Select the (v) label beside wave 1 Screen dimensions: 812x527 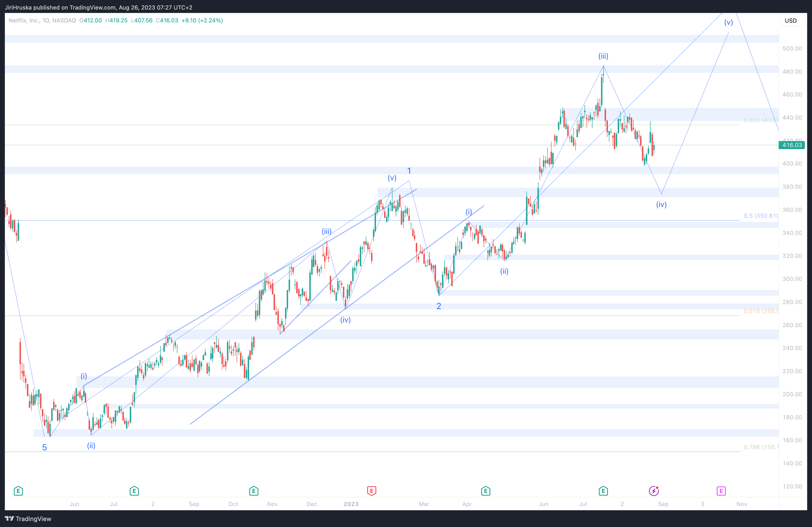click(x=392, y=178)
